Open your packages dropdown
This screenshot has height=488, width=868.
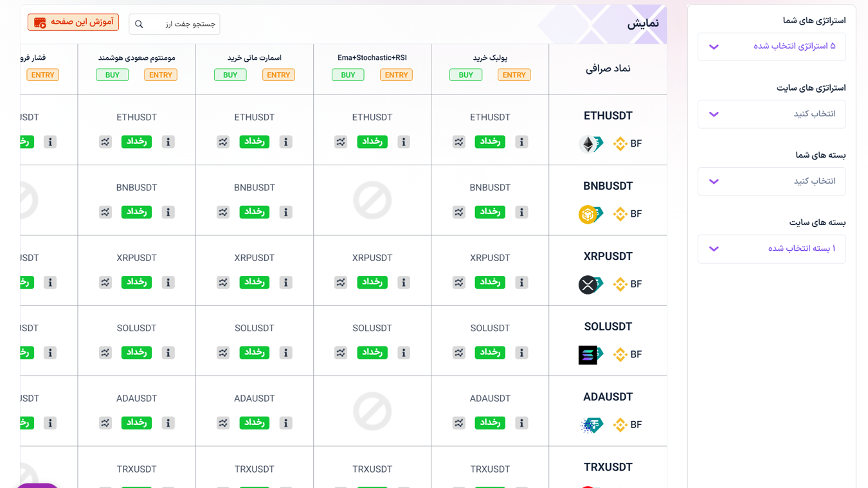tap(772, 181)
